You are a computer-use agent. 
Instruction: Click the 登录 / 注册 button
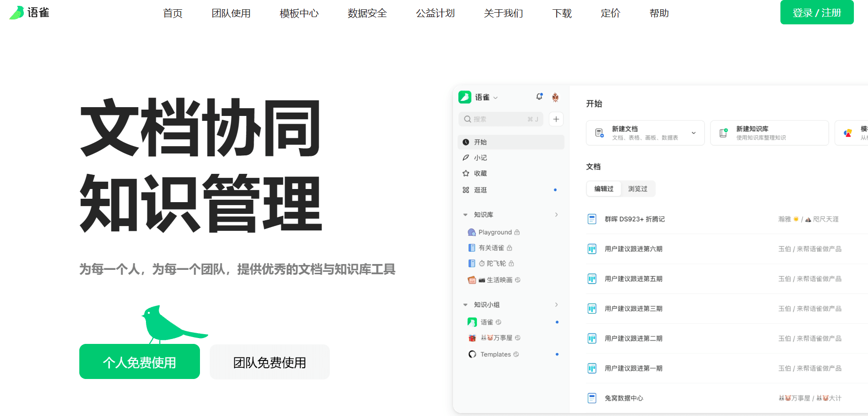click(x=817, y=12)
